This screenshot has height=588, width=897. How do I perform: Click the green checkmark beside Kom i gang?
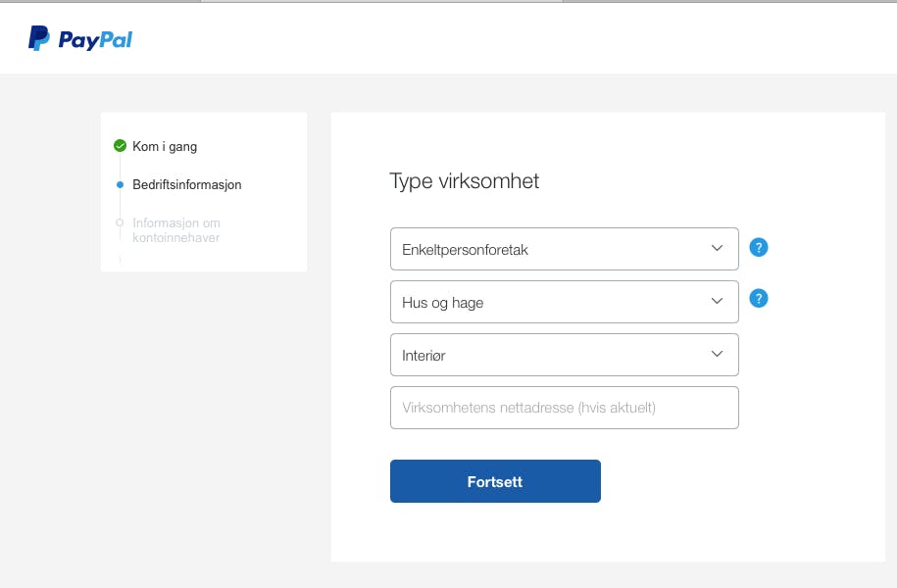(x=120, y=146)
